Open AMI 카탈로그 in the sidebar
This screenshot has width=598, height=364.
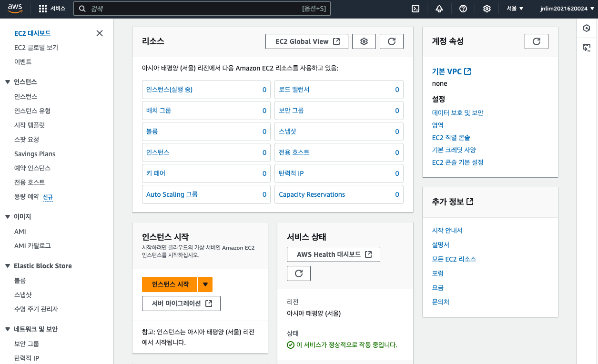[x=32, y=246]
